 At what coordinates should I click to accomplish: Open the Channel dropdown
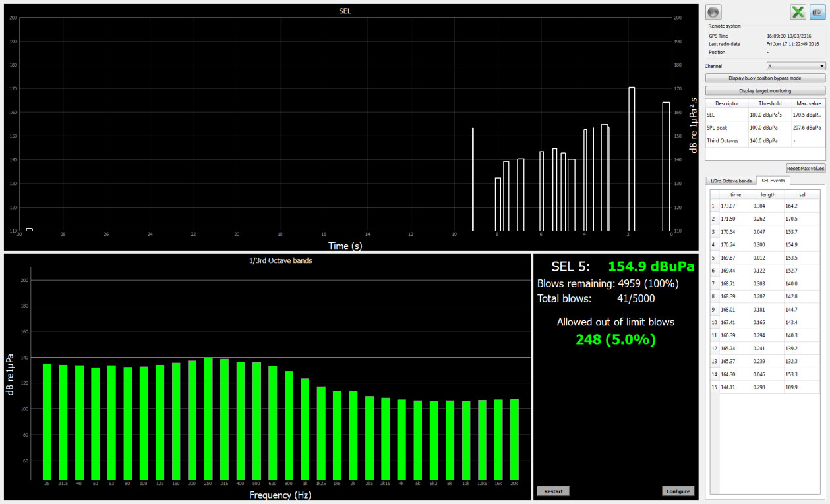(796, 66)
